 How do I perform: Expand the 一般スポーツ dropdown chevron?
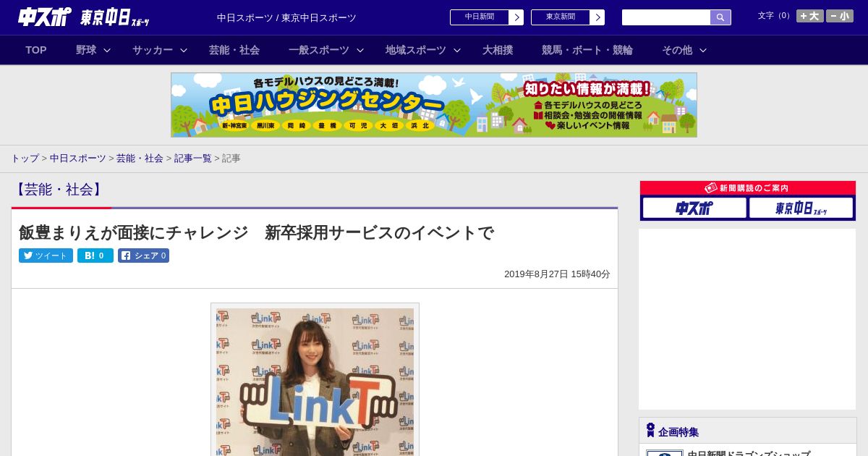pyautogui.click(x=360, y=50)
